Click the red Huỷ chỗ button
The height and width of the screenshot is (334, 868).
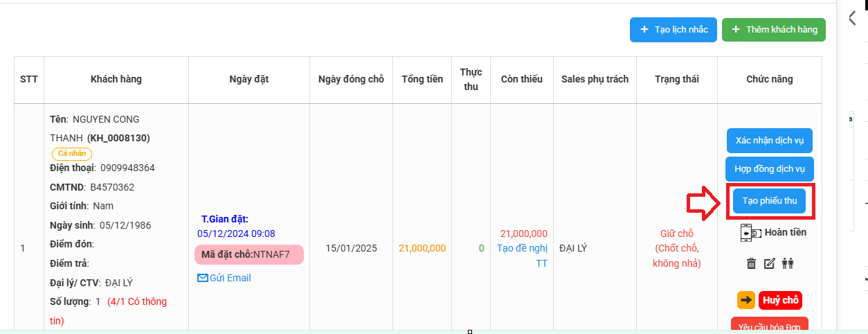click(x=780, y=300)
